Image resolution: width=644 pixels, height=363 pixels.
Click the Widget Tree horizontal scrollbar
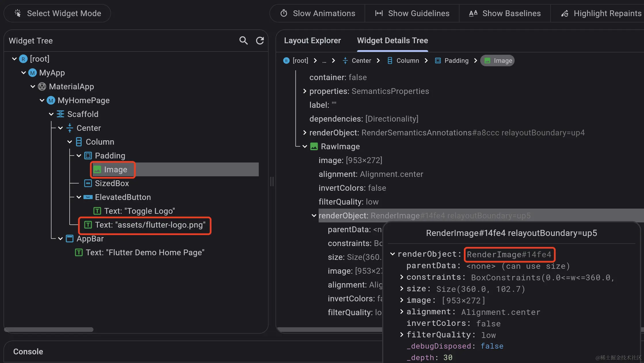pyautogui.click(x=49, y=329)
